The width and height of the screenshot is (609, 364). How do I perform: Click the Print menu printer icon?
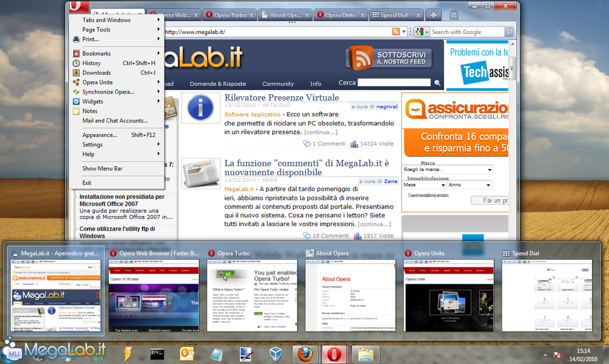[x=76, y=39]
